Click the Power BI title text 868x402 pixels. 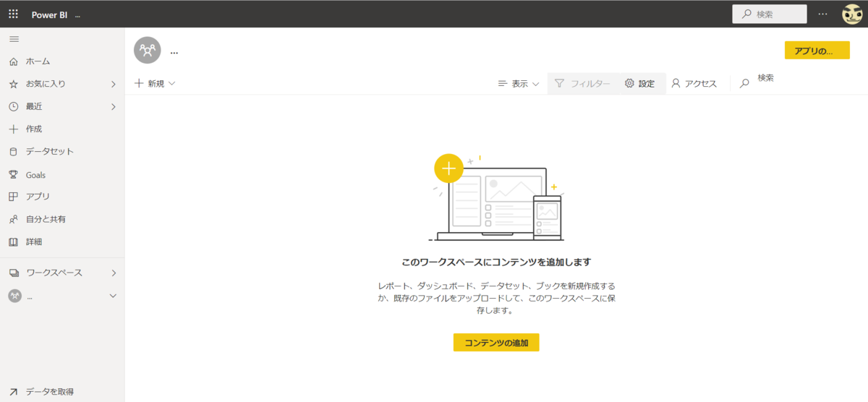pos(49,14)
